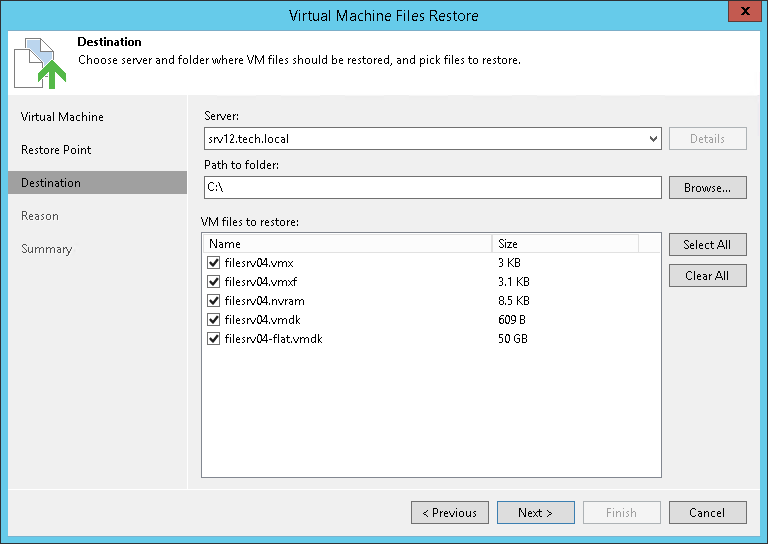Screen dimensions: 768x544
Task: Toggle the filesrv04-flat.vmdk checkbox
Action: (213, 339)
